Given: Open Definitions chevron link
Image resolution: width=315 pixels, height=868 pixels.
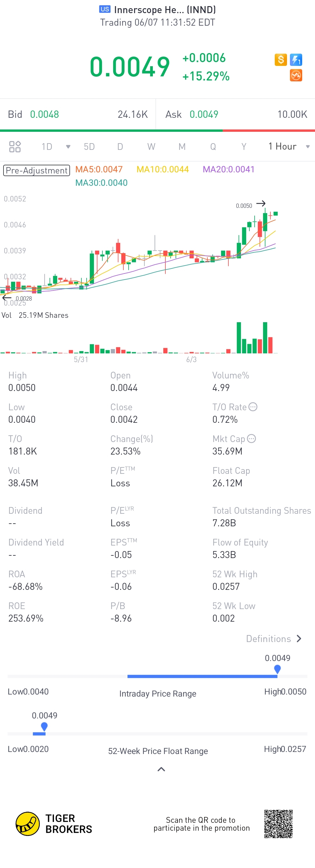Looking at the screenshot, I should pos(274,639).
